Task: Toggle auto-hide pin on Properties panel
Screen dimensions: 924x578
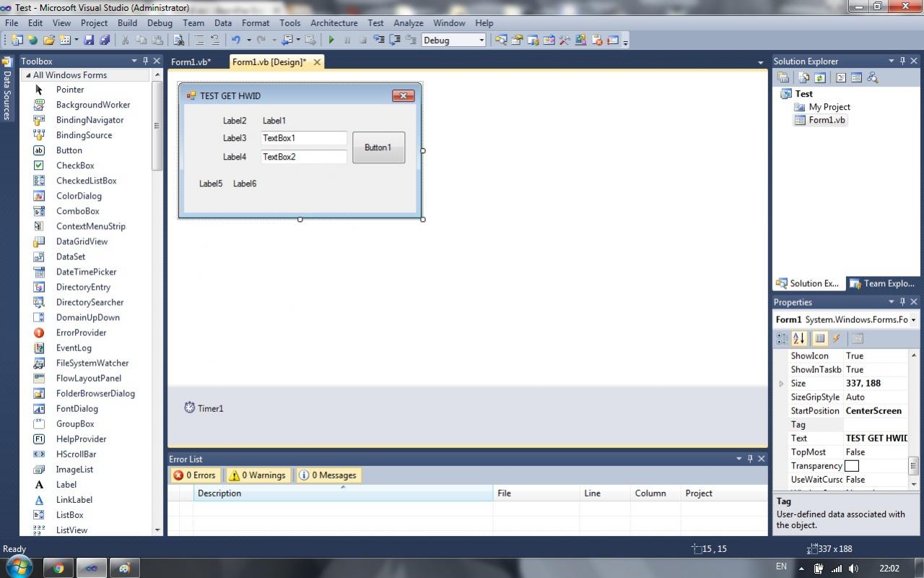Action: tap(902, 302)
